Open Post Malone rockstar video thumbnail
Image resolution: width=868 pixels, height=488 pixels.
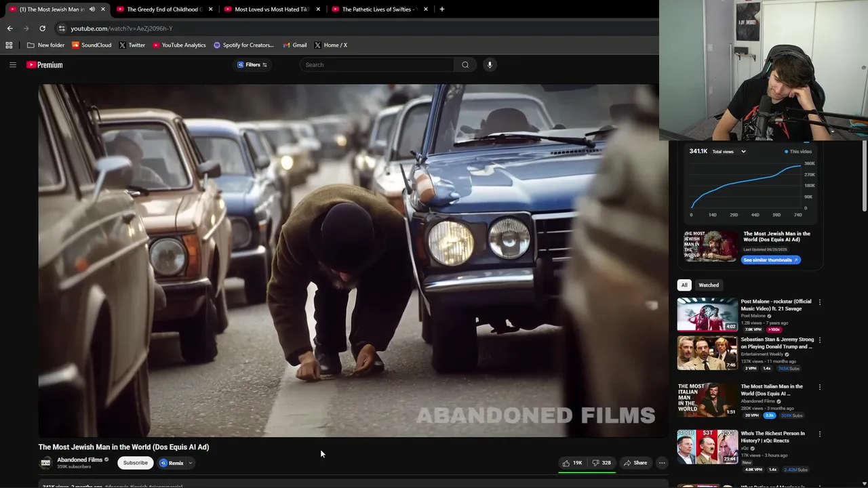click(x=707, y=314)
